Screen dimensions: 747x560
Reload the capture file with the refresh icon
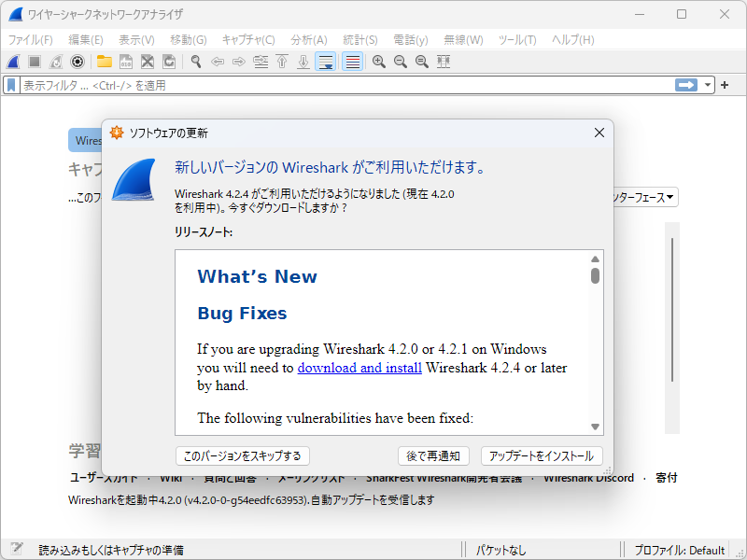point(168,62)
